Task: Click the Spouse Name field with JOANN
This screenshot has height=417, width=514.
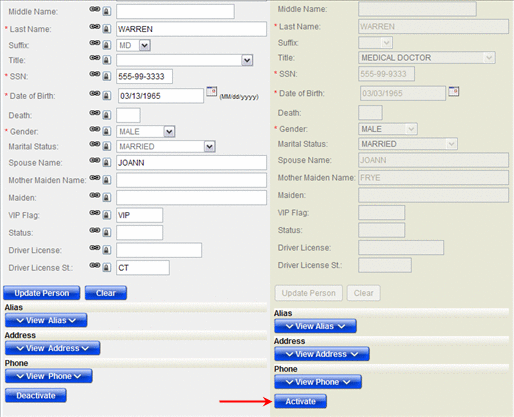Action: pos(191,163)
